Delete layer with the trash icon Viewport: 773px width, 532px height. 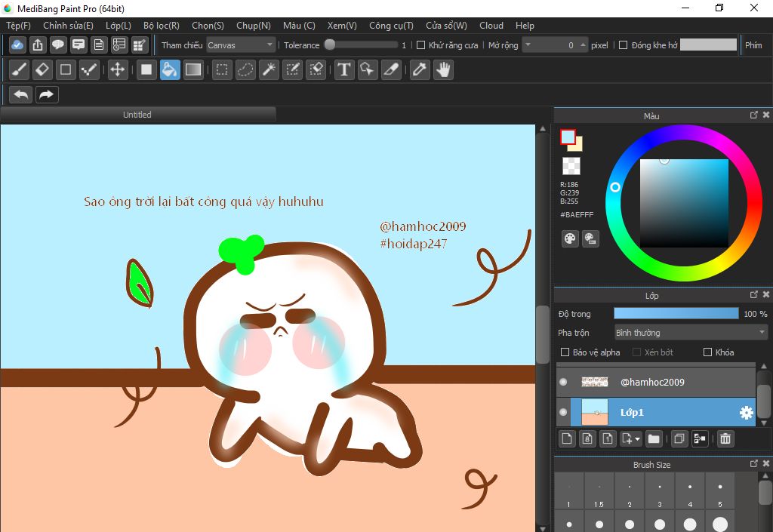725,438
